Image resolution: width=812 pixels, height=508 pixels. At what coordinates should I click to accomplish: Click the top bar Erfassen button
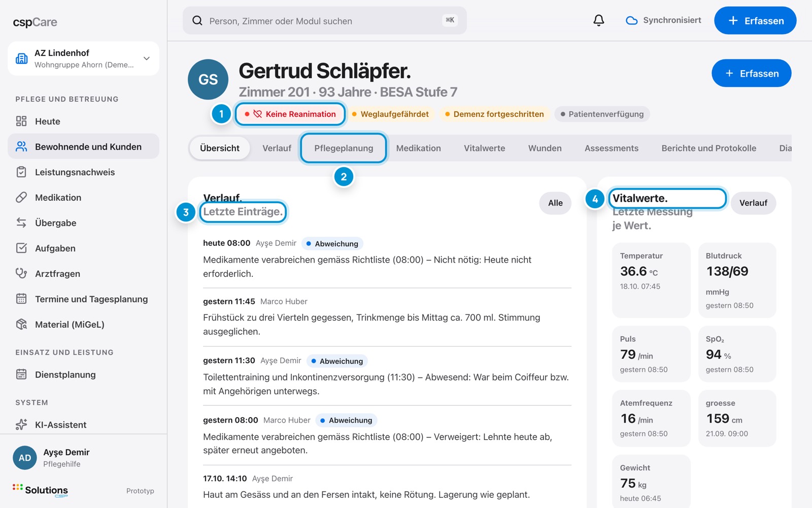coord(755,20)
